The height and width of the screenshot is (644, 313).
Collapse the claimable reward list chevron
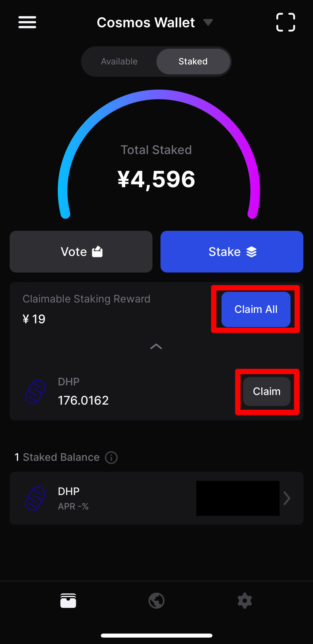pyautogui.click(x=156, y=347)
